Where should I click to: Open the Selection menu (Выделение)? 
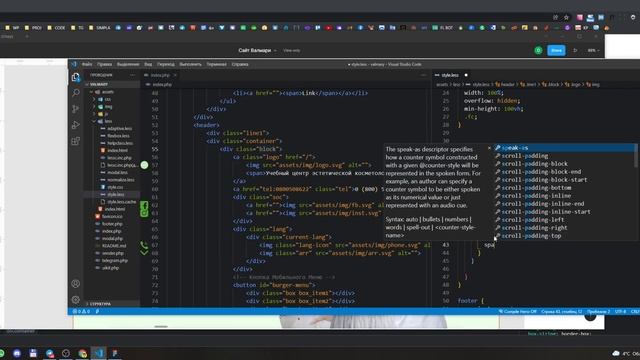(x=128, y=64)
